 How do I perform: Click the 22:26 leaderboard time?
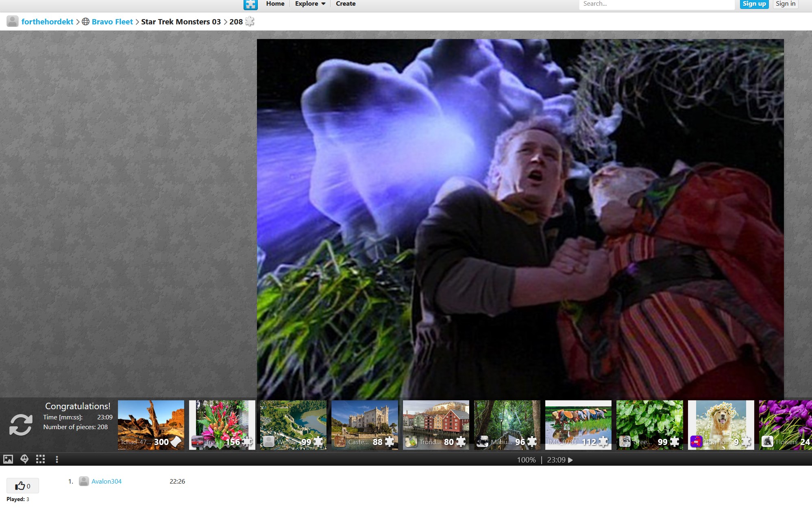(x=177, y=481)
